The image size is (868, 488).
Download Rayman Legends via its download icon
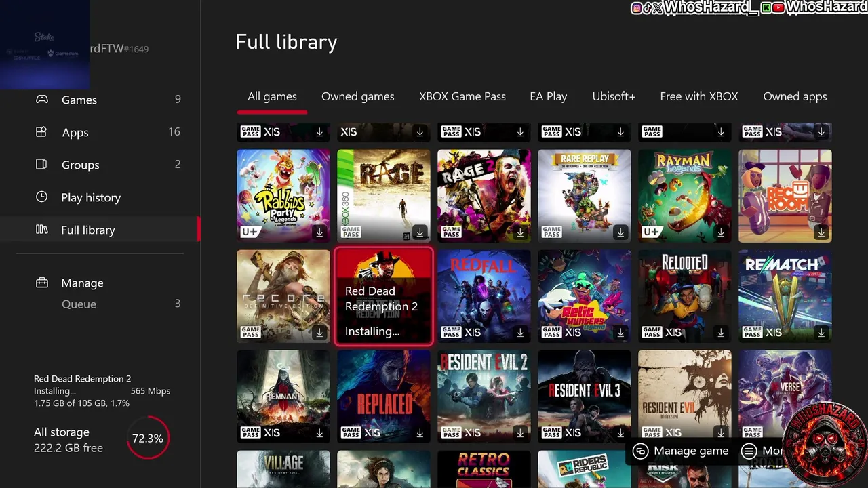[721, 232]
